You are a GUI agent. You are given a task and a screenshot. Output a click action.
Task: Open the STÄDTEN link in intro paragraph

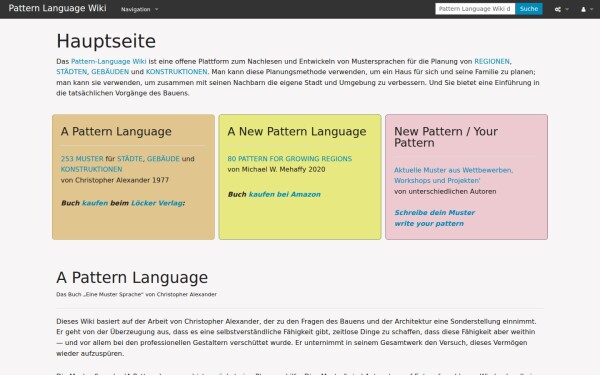click(72, 72)
